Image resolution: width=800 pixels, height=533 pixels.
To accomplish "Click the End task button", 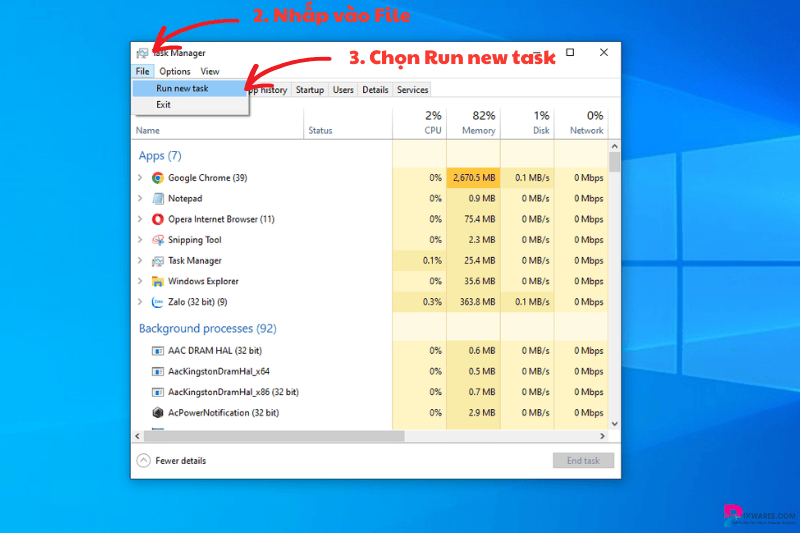I will tap(583, 461).
